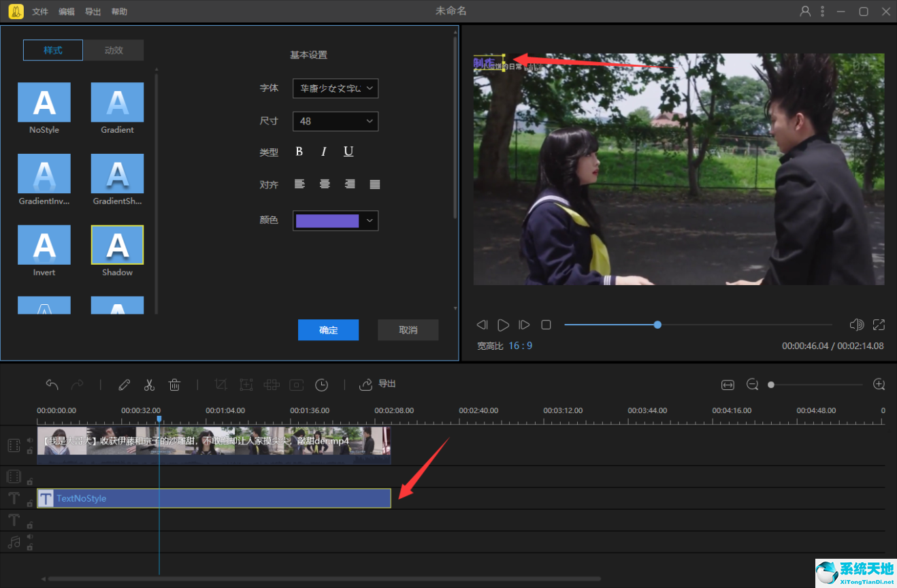The height and width of the screenshot is (588, 897).
Task: Click the 确定 confirm button
Action: click(x=328, y=330)
